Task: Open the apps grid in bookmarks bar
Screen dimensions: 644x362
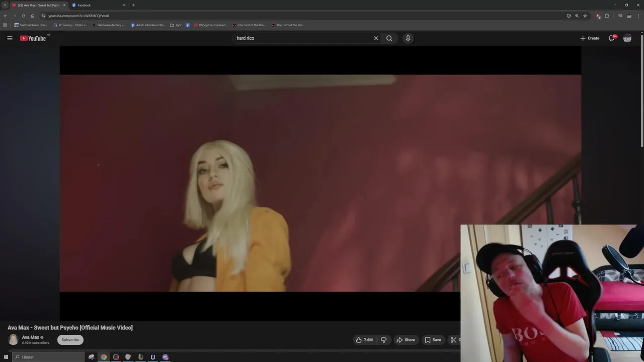Action: (x=5, y=25)
